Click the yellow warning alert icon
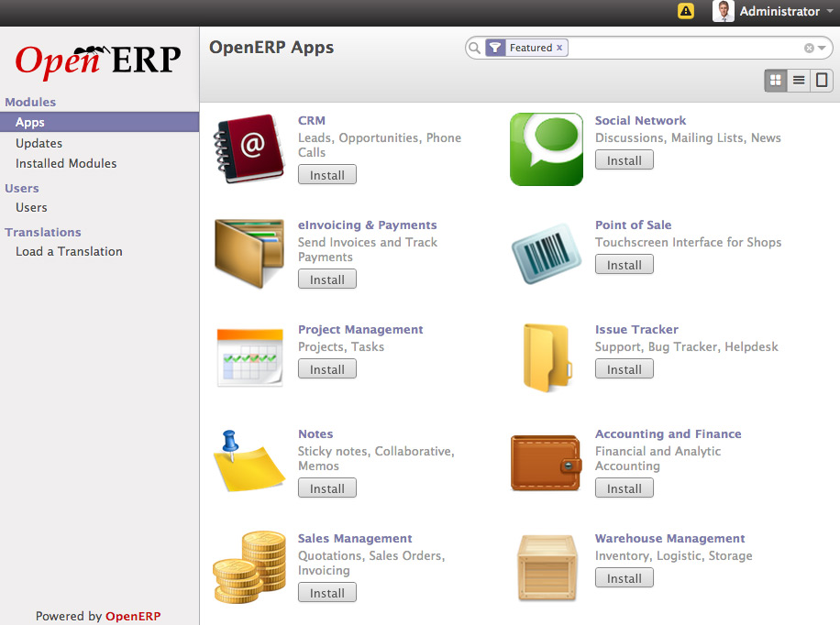 (x=686, y=11)
